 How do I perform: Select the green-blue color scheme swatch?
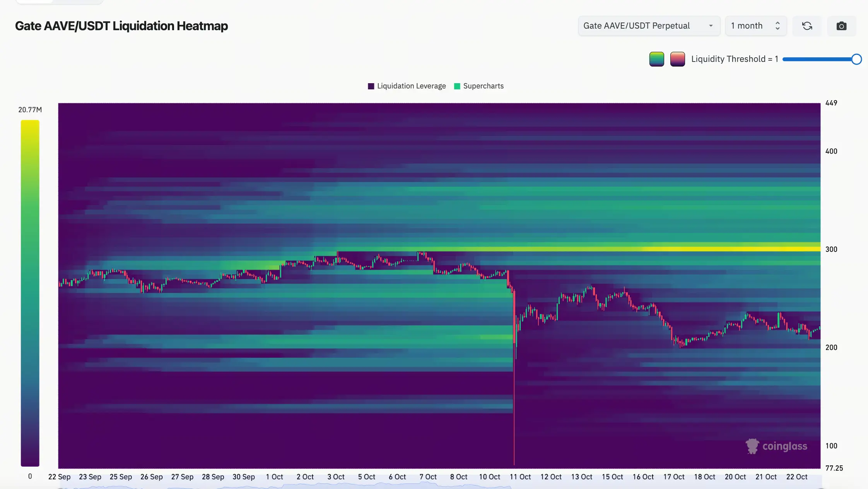pos(656,59)
